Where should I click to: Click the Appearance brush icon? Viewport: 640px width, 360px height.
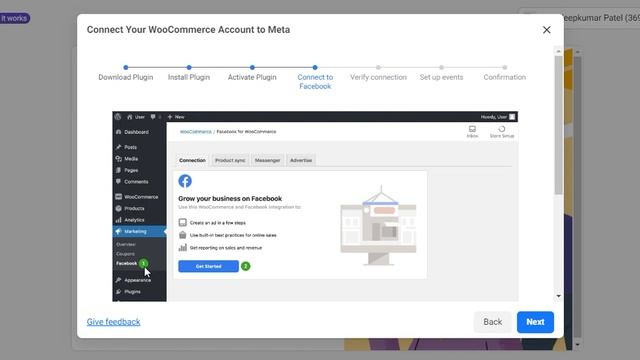(x=118, y=280)
